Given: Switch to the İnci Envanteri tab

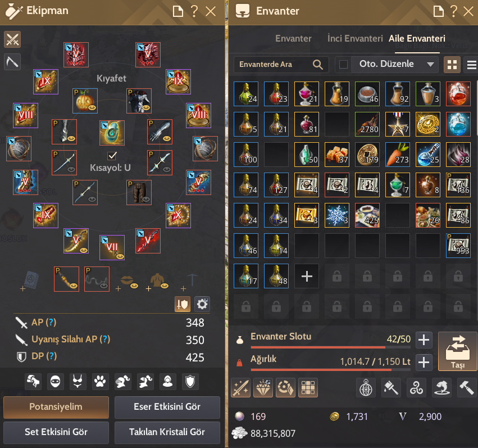Looking at the screenshot, I should point(355,38).
